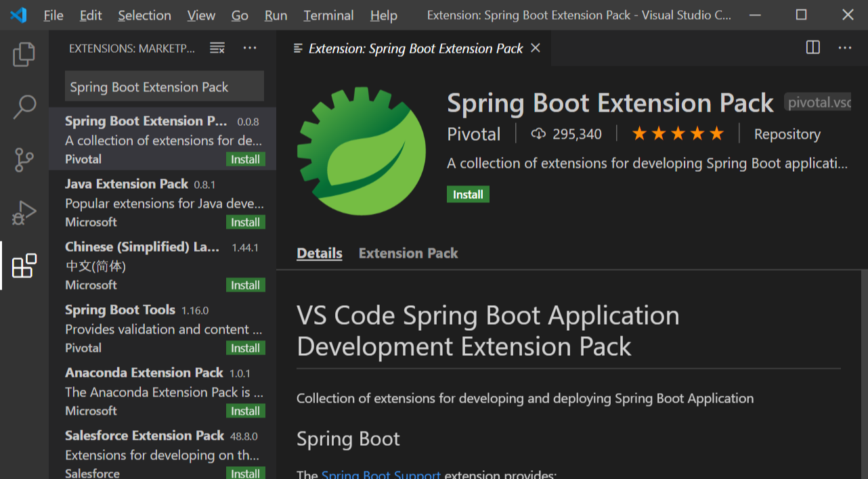The width and height of the screenshot is (868, 479).
Task: Click the editor tab's preview icon
Action: tap(298, 48)
